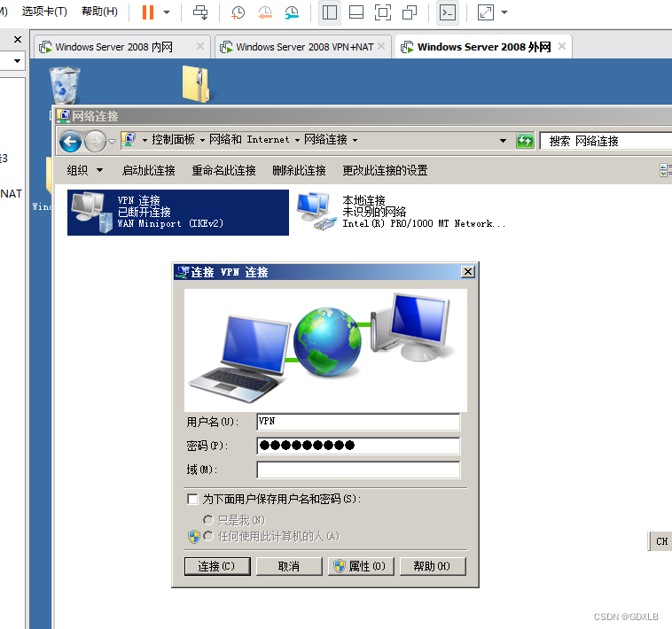Image resolution: width=672 pixels, height=629 pixels.
Task: Select the 只是我 radio button
Action: point(208,520)
